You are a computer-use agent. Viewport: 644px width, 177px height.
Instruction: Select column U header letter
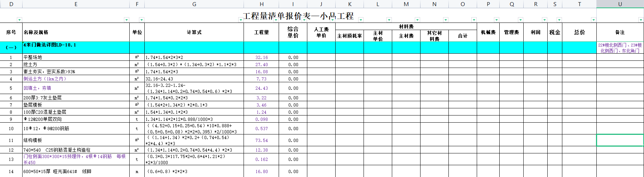620,4
